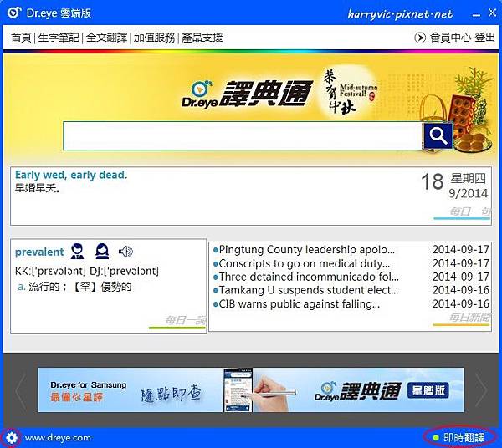Click the 每日新聞 label
The width and height of the screenshot is (502, 448).
tap(469, 318)
